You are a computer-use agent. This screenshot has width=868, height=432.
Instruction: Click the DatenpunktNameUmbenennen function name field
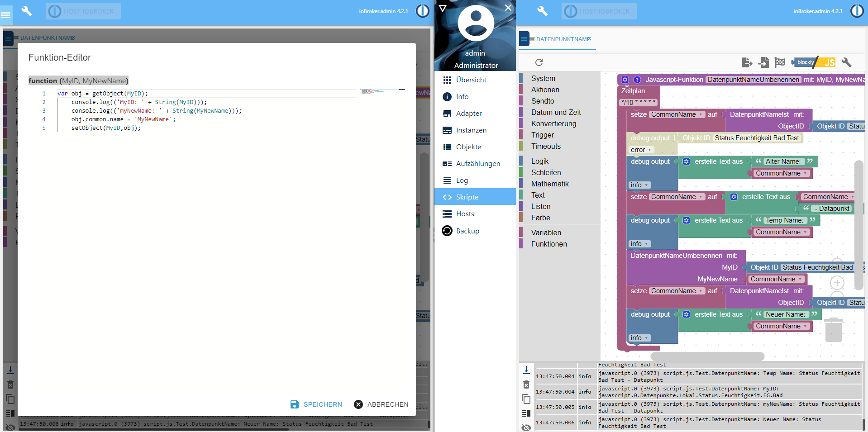(754, 80)
